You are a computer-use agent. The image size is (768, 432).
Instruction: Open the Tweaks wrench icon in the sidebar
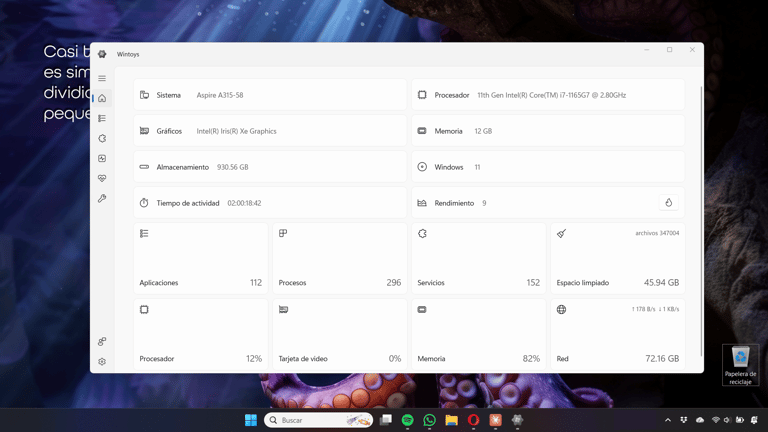click(x=102, y=198)
